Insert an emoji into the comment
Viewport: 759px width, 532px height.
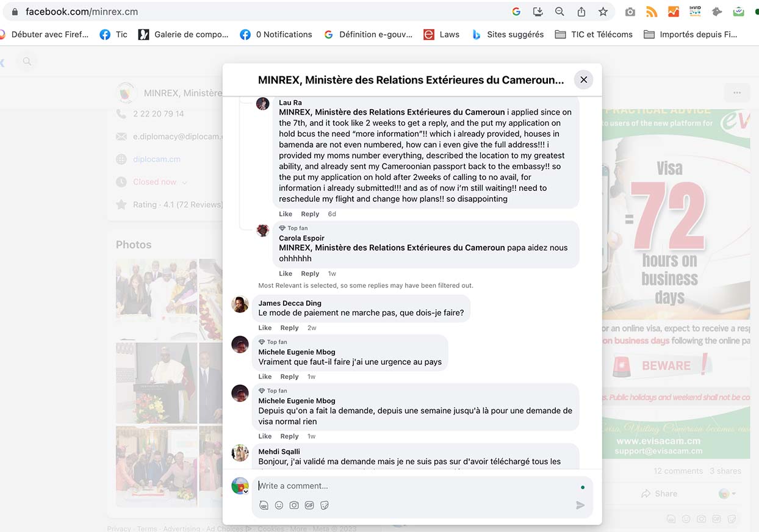click(x=279, y=505)
